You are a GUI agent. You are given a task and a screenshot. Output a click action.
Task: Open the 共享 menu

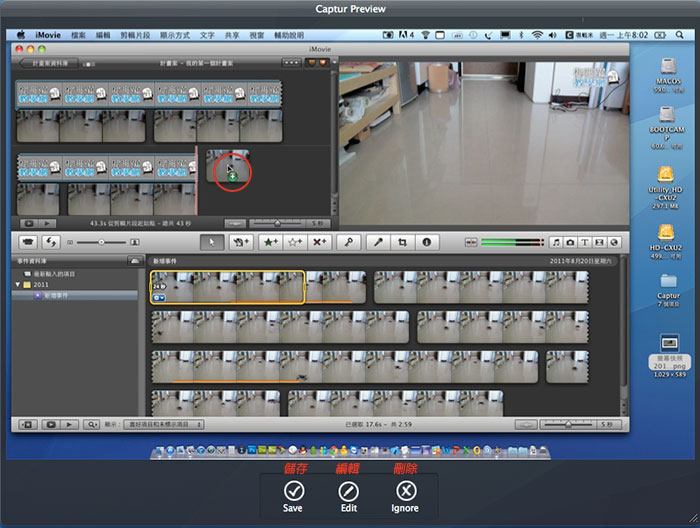point(232,35)
